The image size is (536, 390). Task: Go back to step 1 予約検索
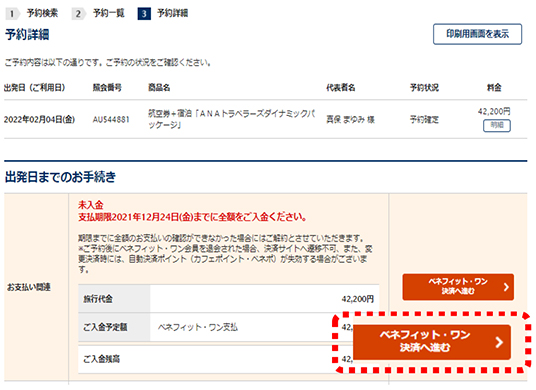(x=32, y=13)
